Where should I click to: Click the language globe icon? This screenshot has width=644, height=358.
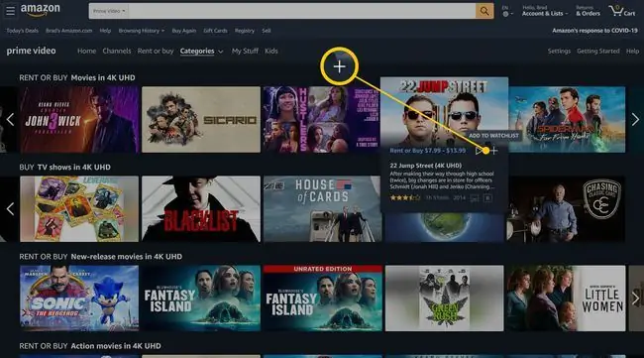point(506,14)
